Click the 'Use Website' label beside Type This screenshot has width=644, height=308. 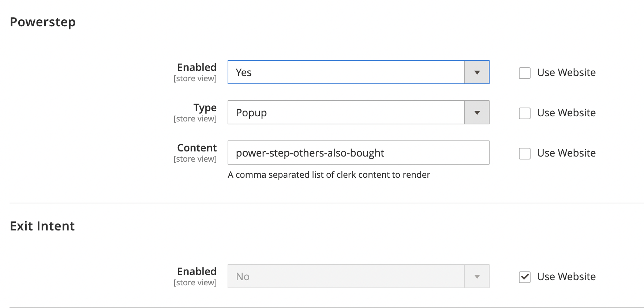click(x=566, y=113)
